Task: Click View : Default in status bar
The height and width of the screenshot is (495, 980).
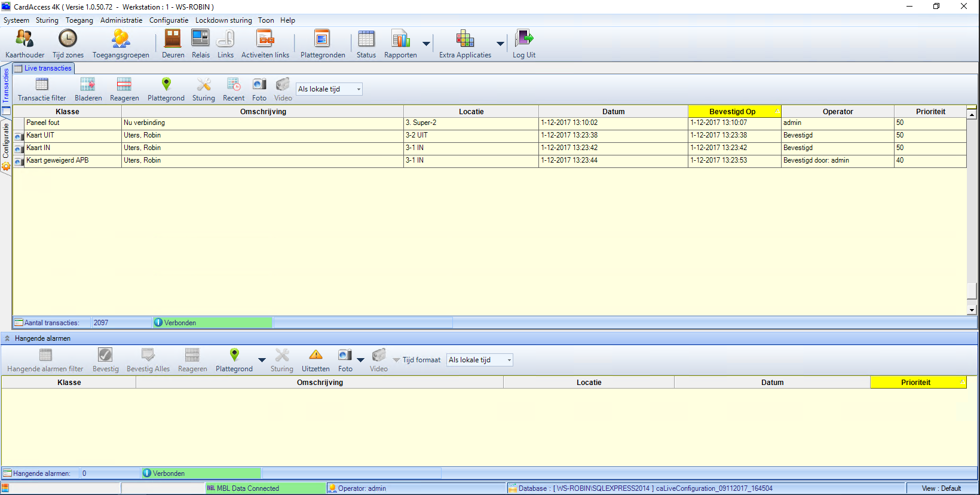Action: pos(941,488)
